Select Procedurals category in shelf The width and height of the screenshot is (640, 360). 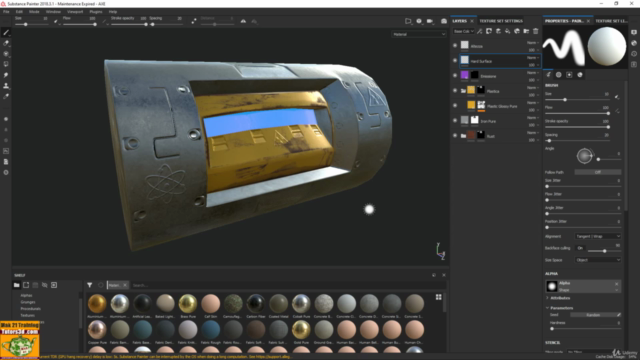pos(31,309)
